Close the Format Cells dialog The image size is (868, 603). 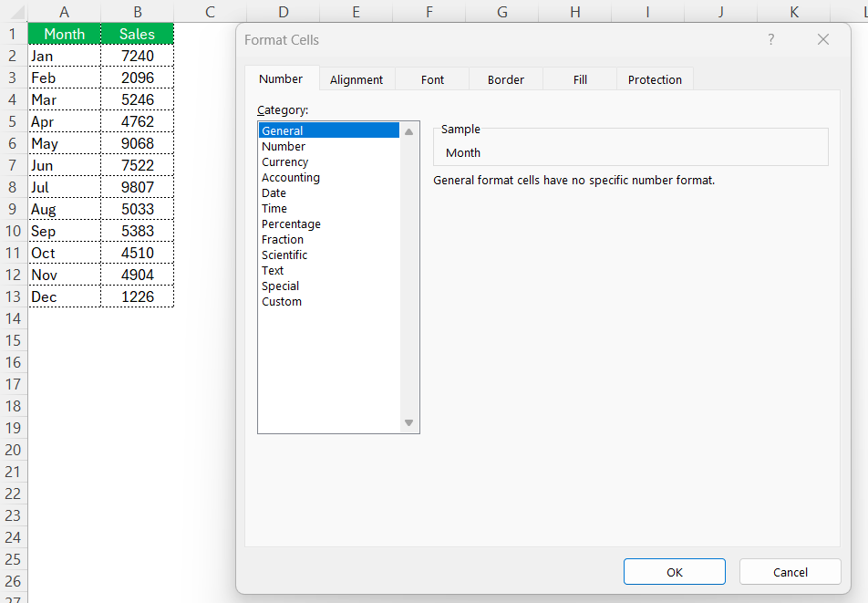(823, 39)
